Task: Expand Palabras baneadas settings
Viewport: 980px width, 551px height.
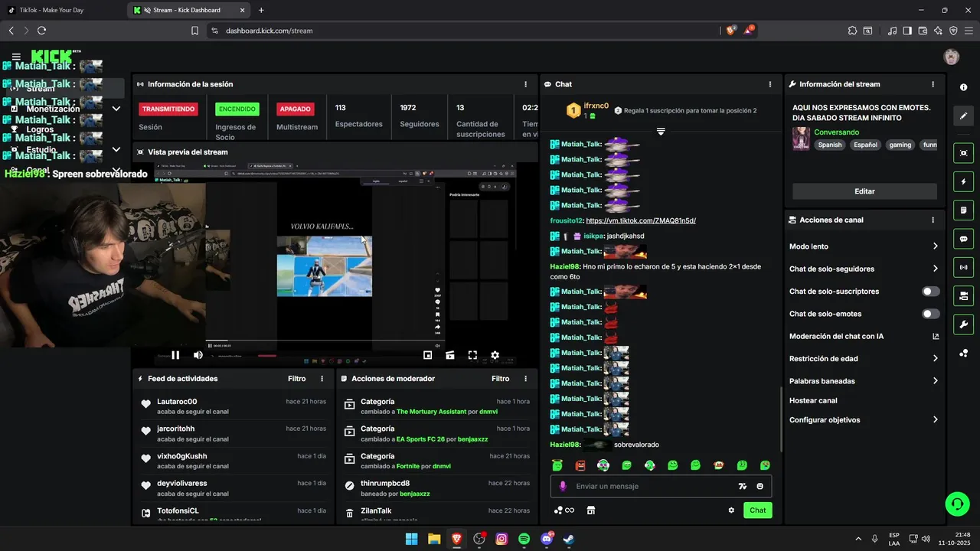Action: tap(864, 381)
